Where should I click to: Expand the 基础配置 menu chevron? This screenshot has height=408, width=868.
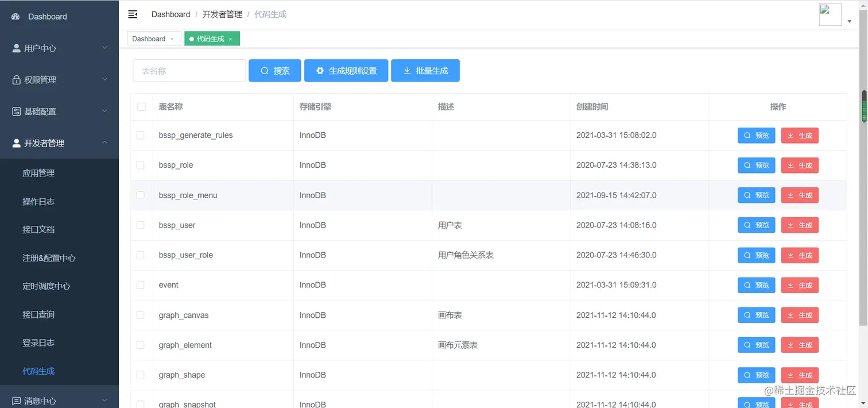click(104, 111)
